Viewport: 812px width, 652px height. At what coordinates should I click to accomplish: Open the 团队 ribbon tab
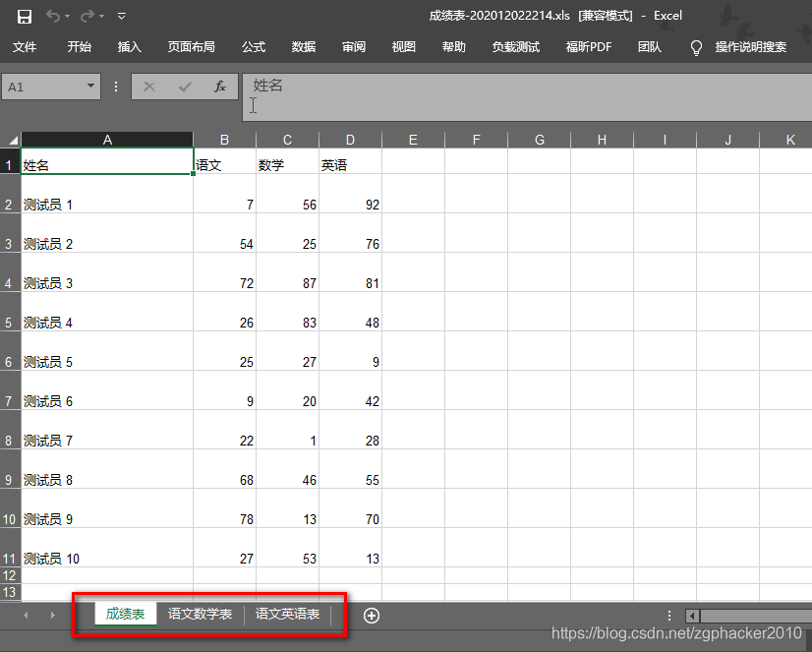[650, 47]
